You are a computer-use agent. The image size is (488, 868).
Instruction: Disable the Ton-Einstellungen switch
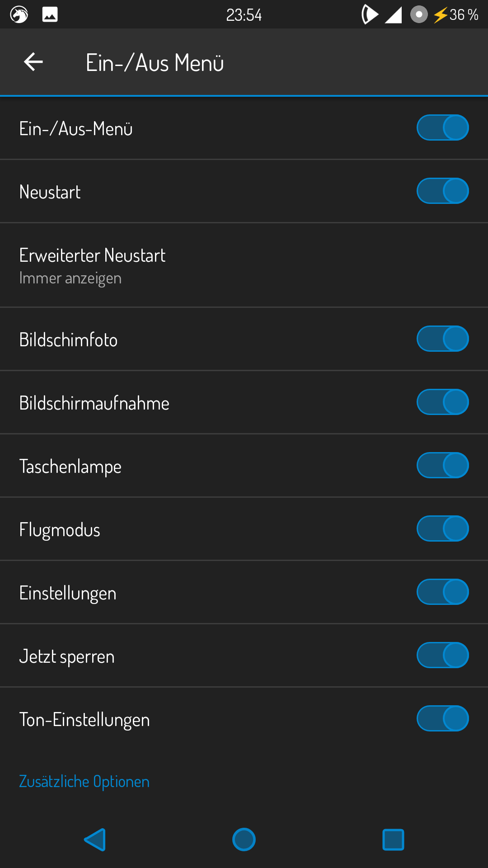point(442,719)
